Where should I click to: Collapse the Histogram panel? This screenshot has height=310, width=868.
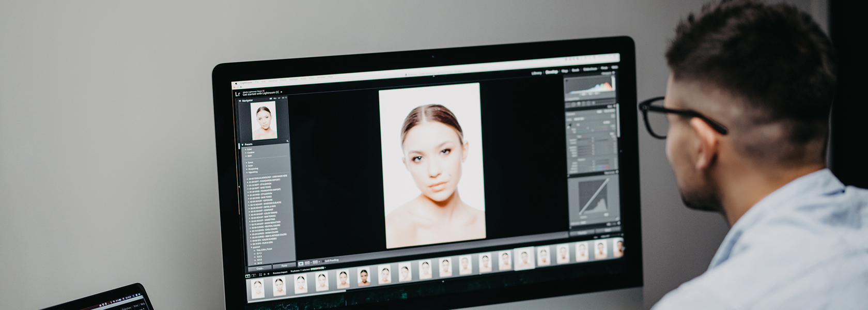pos(613,73)
